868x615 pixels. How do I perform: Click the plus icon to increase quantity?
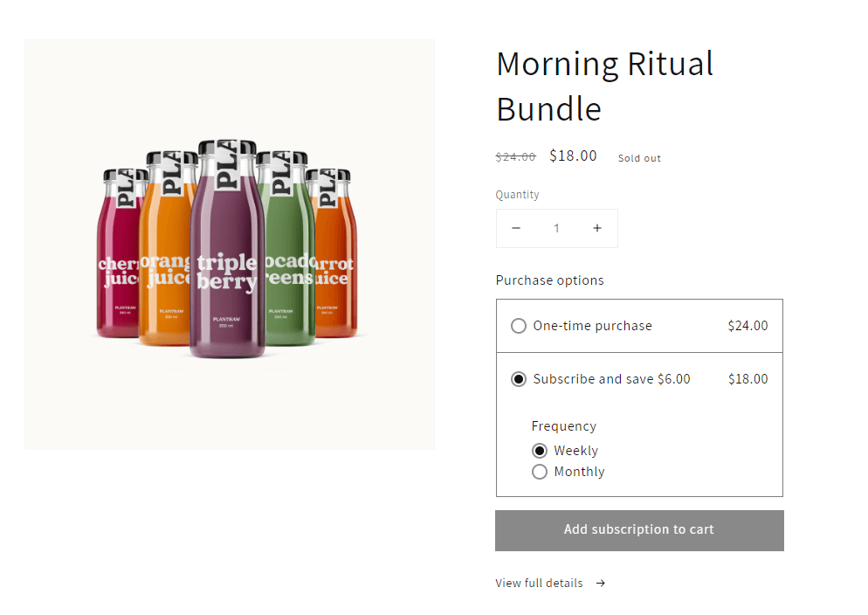(597, 228)
